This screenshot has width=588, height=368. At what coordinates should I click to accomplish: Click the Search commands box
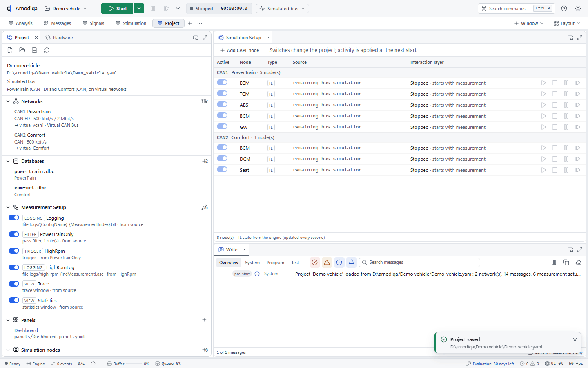click(517, 8)
